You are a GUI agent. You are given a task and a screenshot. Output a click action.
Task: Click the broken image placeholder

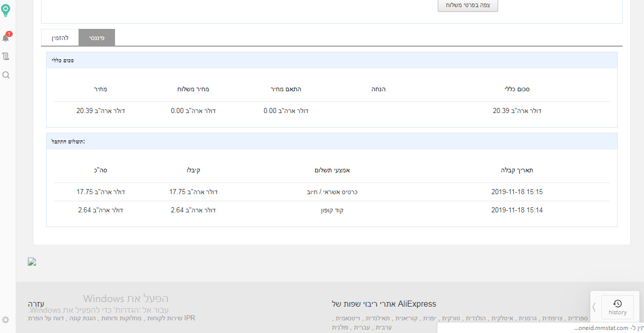[x=31, y=262]
